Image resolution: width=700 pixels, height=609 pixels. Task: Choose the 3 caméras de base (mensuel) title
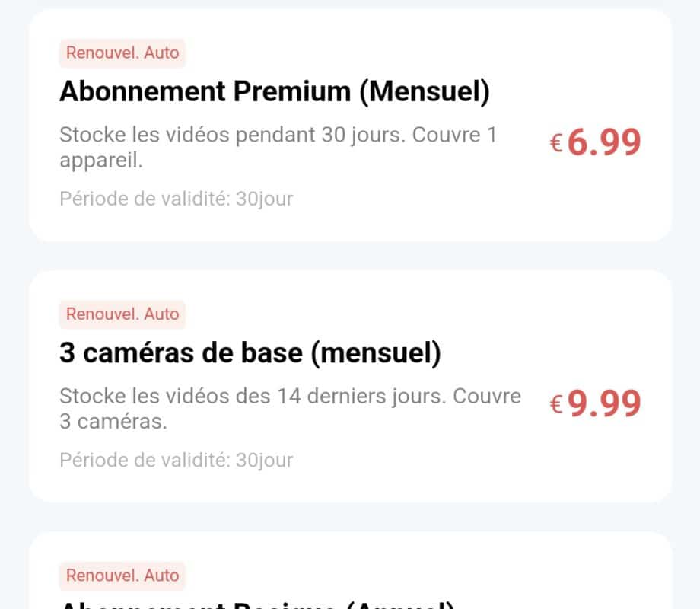click(x=250, y=353)
